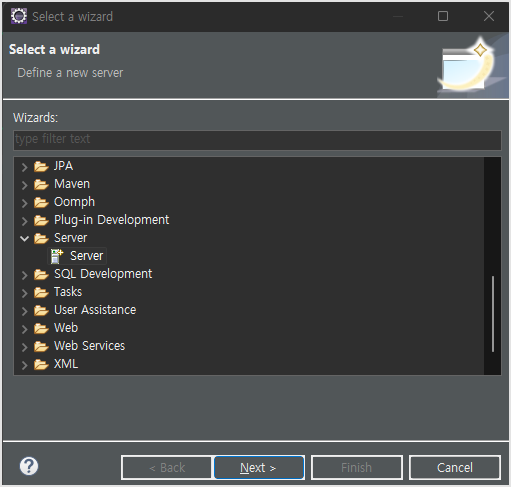This screenshot has width=511, height=487.
Task: Select the SQL Development label
Action: [103, 274]
